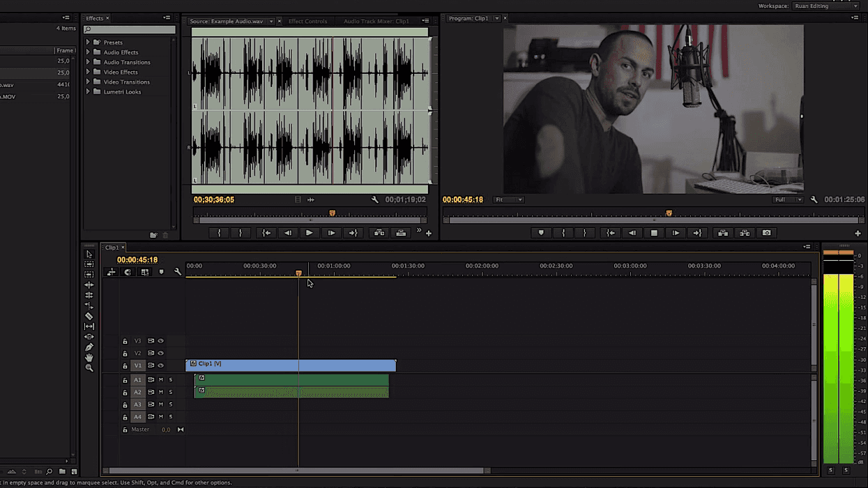868x488 pixels.
Task: Add a marker in the Timeline
Action: click(x=161, y=272)
